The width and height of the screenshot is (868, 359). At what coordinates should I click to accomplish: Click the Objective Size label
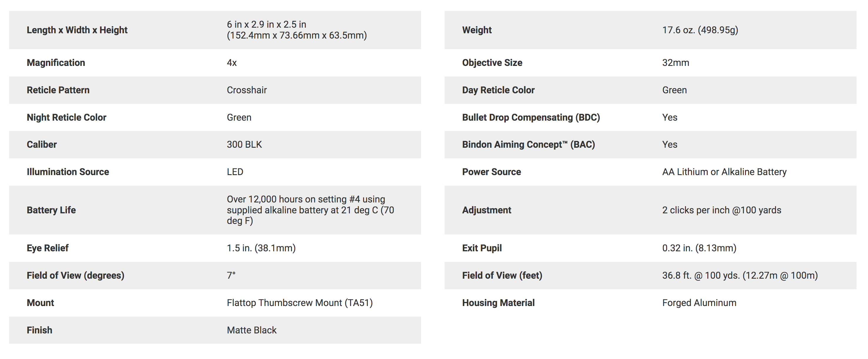[492, 63]
